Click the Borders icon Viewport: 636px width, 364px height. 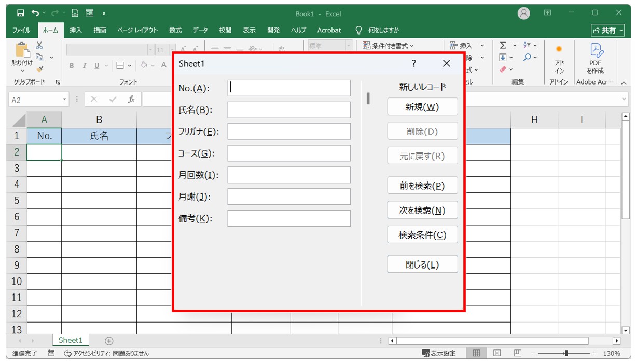tap(120, 65)
